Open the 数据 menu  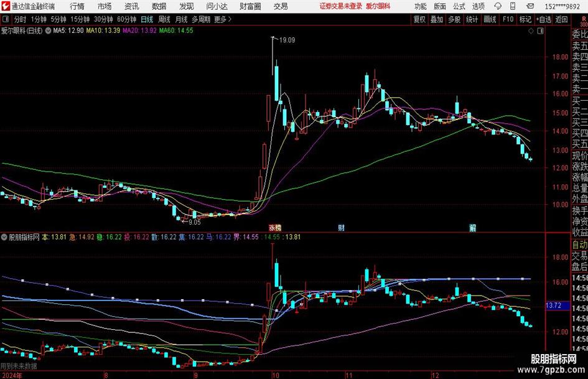[159, 6]
